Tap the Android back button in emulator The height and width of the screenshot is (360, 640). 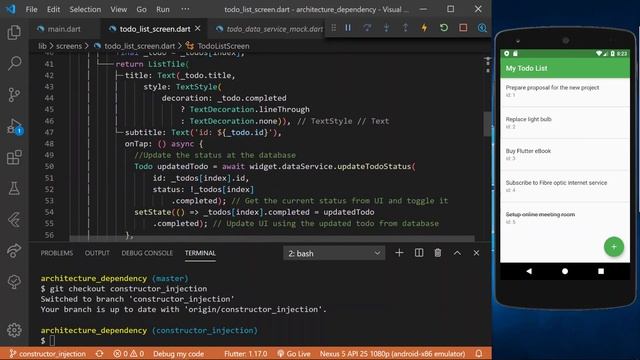[529, 271]
